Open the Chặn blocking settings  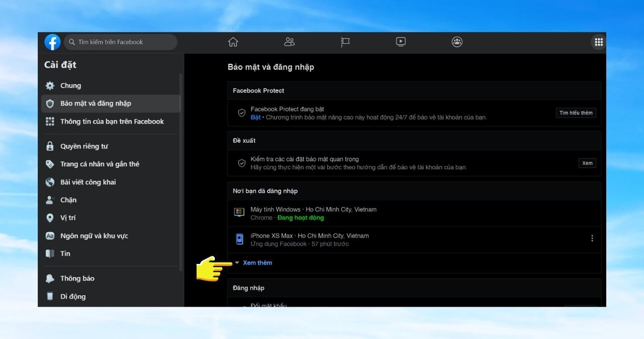point(110,200)
